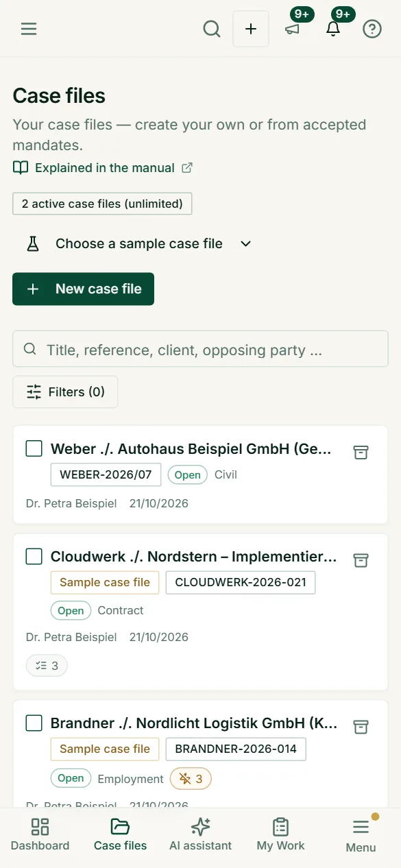Focus the case file search field
401x868 pixels.
[x=200, y=350]
